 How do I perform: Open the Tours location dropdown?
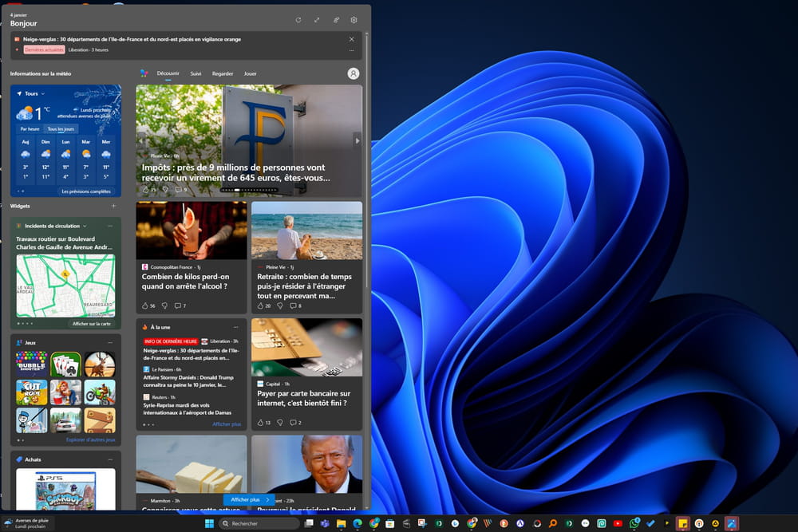pos(31,93)
